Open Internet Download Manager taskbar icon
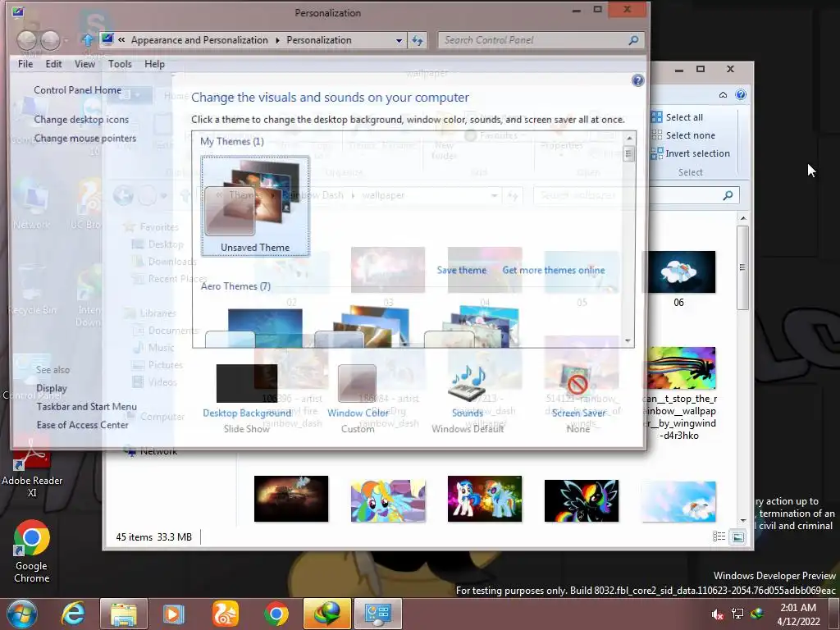This screenshot has width=840, height=630. [x=326, y=614]
